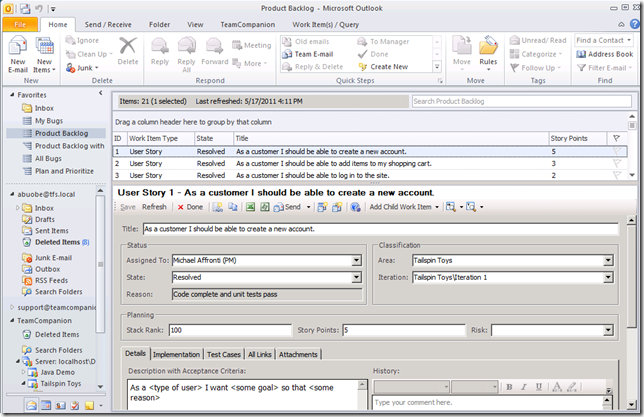The image size is (644, 417).
Task: Open the Assigned To dropdown
Action: pyautogui.click(x=357, y=261)
